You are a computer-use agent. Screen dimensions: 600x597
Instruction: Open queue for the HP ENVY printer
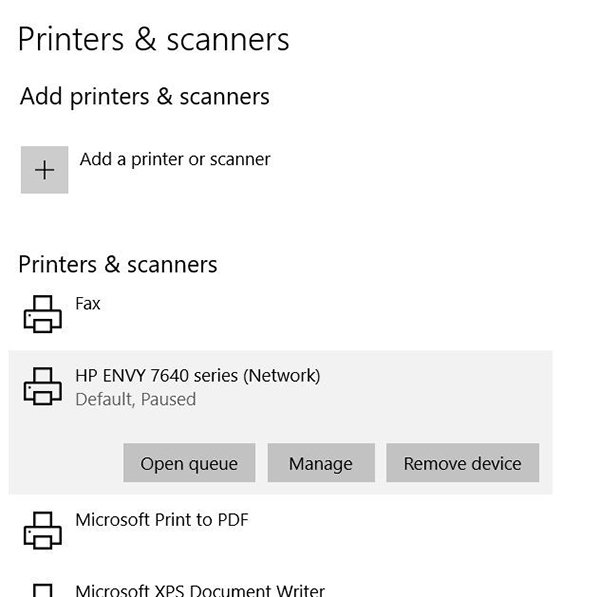coord(189,463)
